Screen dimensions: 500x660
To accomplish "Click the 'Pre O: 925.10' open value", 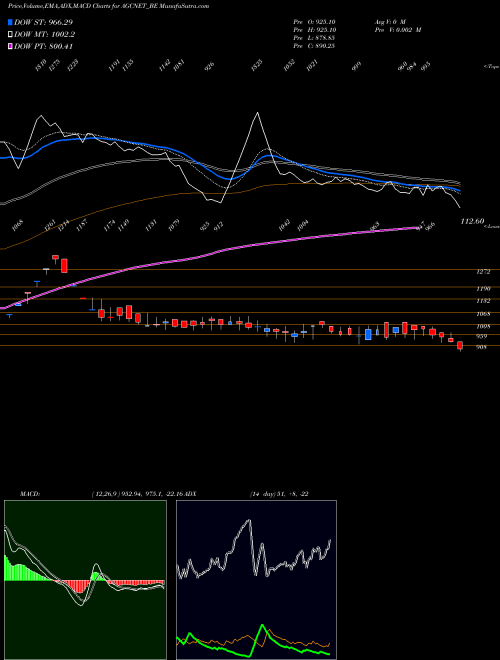I will (x=314, y=22).
